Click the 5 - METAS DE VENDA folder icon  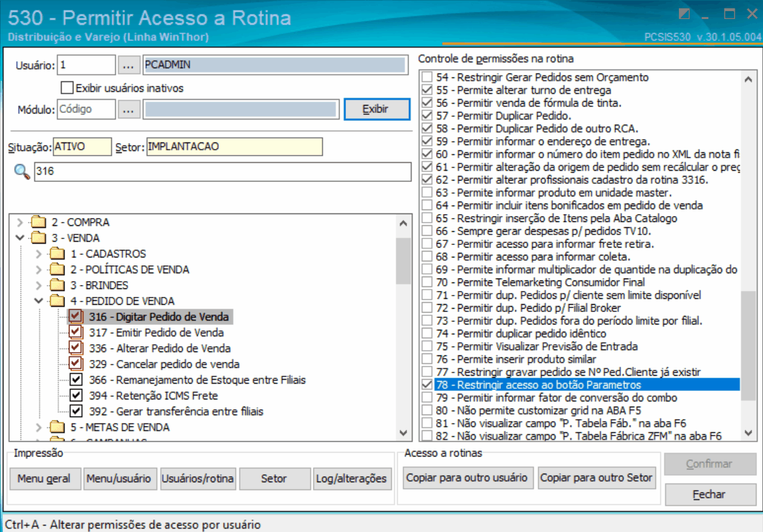[x=57, y=428]
